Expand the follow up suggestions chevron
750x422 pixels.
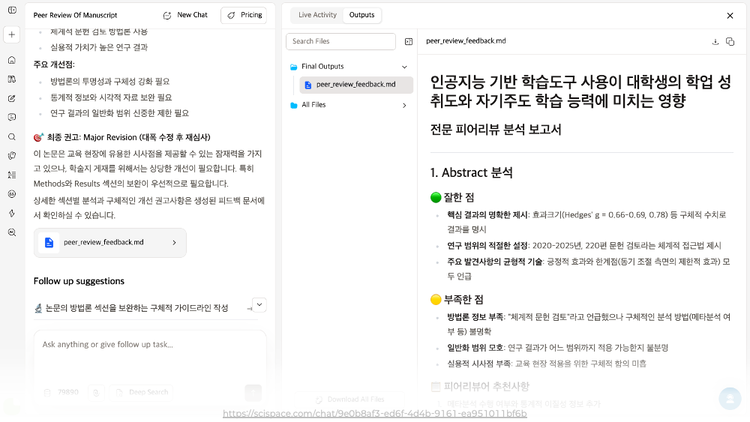259,304
